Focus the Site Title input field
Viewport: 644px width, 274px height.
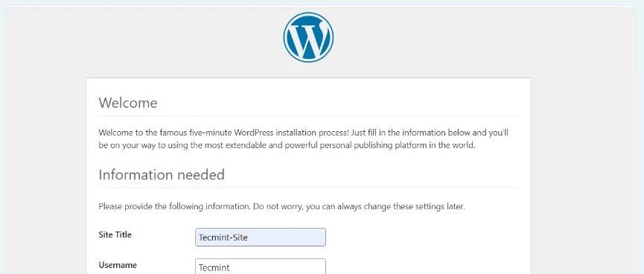pos(261,237)
